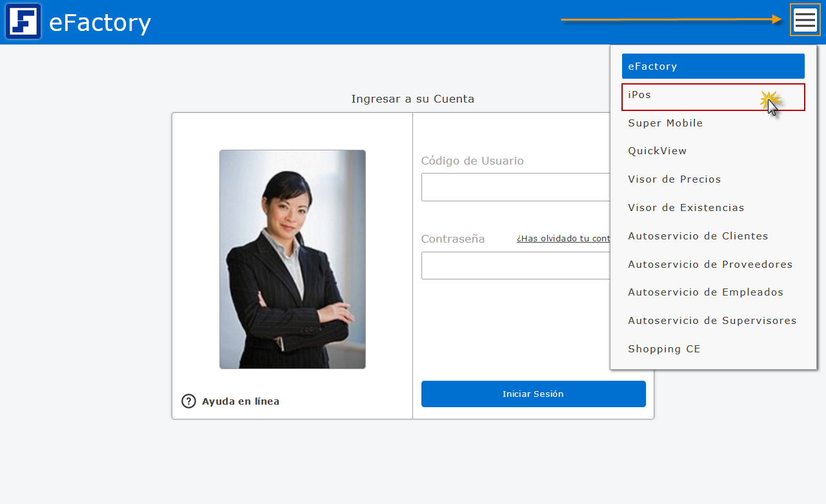Click the eFactory logo icon

click(23, 21)
